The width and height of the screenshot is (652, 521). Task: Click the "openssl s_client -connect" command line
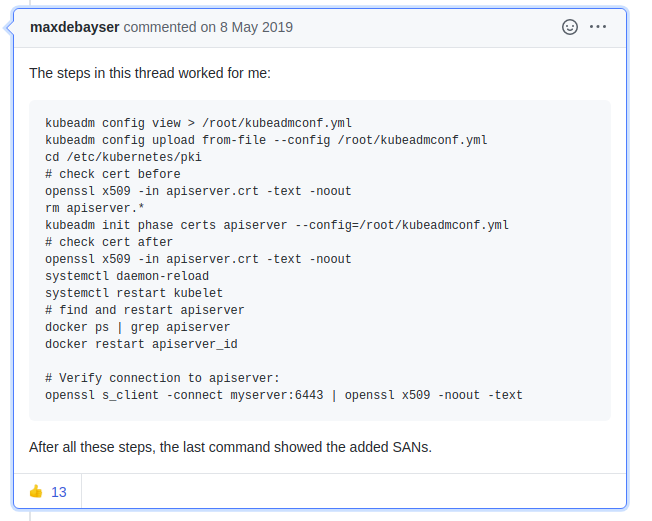[x=284, y=395]
